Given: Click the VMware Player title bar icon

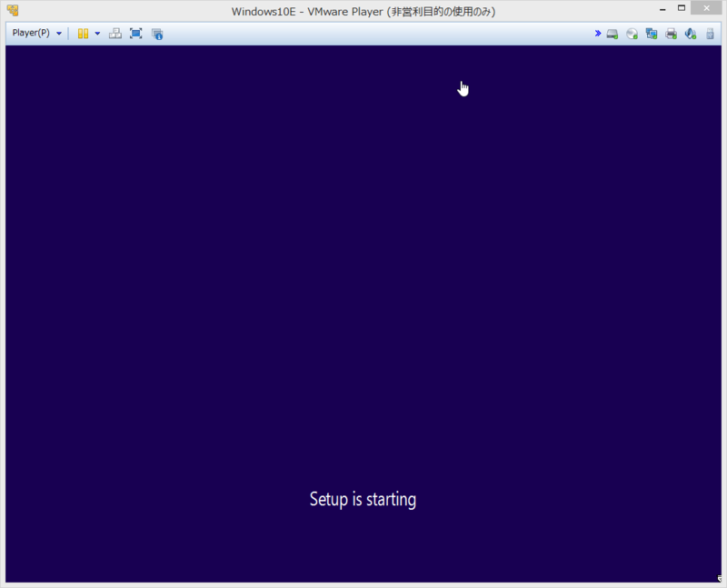Looking at the screenshot, I should point(13,10).
